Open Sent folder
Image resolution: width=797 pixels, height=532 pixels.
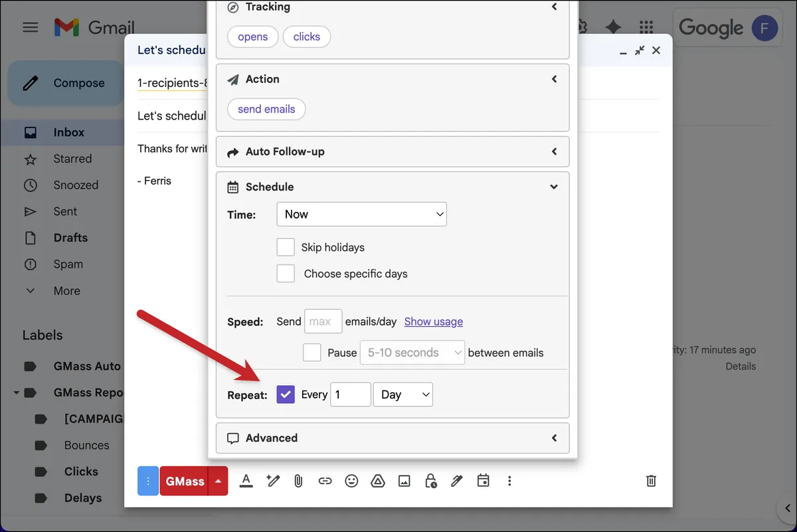(x=65, y=211)
